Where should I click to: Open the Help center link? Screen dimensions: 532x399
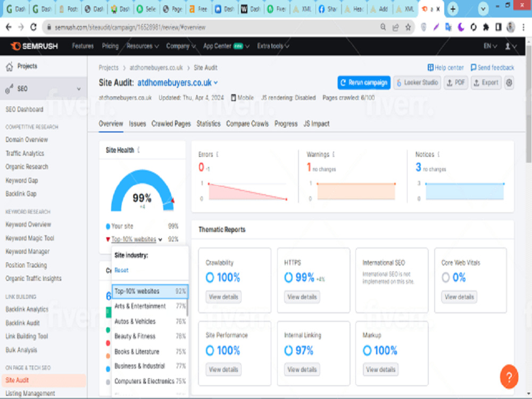tap(445, 68)
